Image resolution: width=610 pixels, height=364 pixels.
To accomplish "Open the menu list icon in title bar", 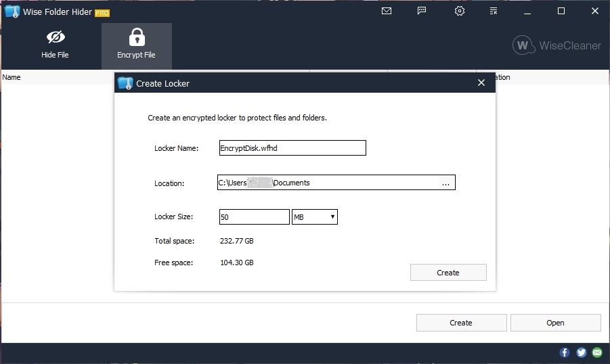I will 494,11.
